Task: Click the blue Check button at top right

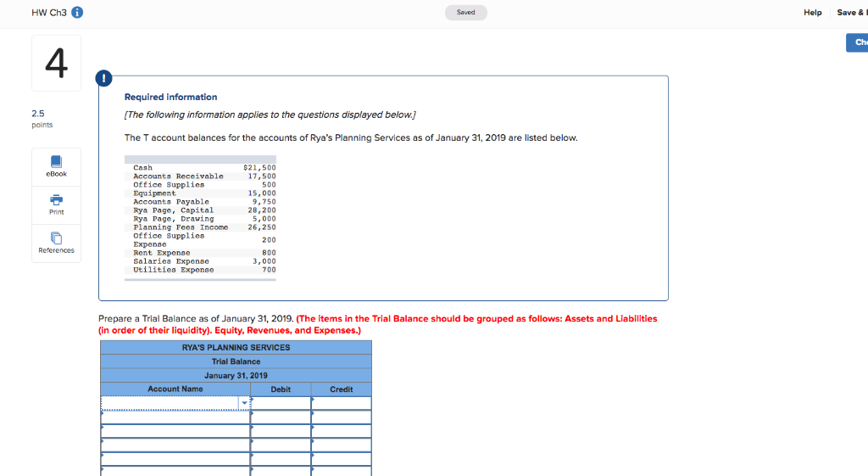Action: coord(857,42)
